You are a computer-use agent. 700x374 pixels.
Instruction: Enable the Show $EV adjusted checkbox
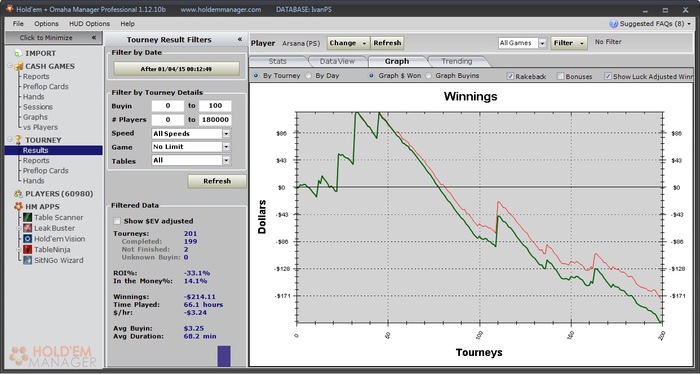point(117,221)
